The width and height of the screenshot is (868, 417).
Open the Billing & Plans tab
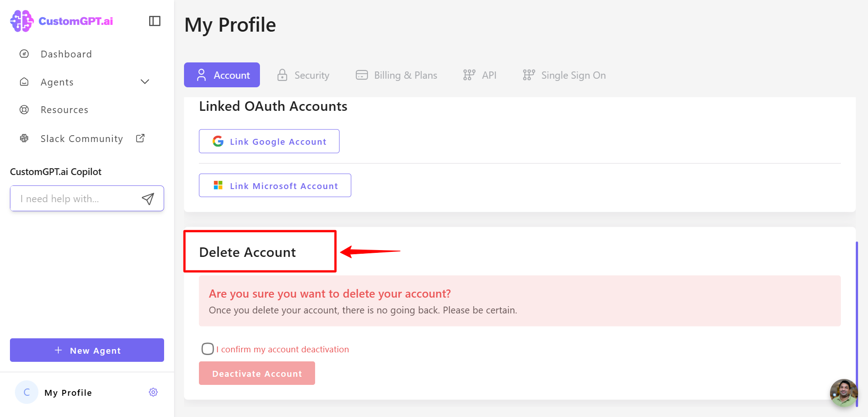396,75
